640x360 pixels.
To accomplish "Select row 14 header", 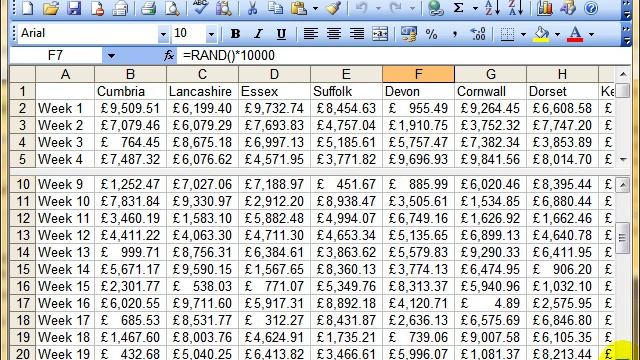I will pos(23,252).
